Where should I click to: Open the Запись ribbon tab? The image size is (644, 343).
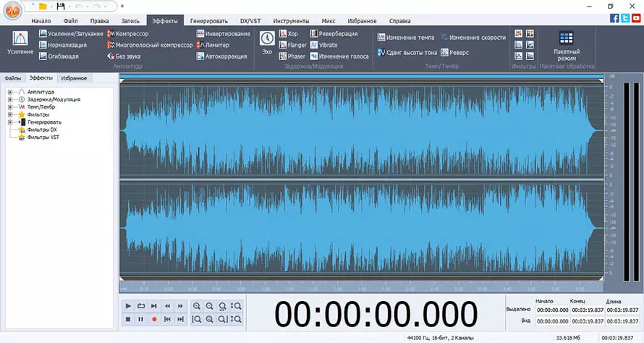click(130, 21)
